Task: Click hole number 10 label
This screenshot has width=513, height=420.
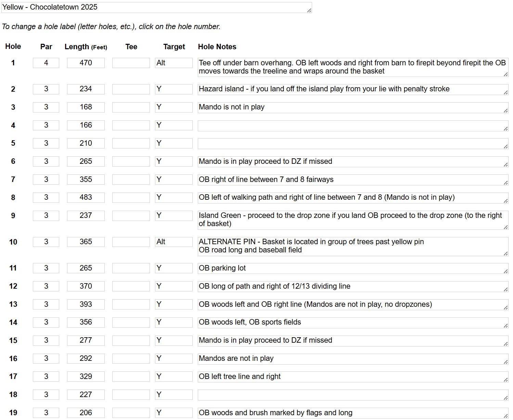Action: [x=13, y=242]
